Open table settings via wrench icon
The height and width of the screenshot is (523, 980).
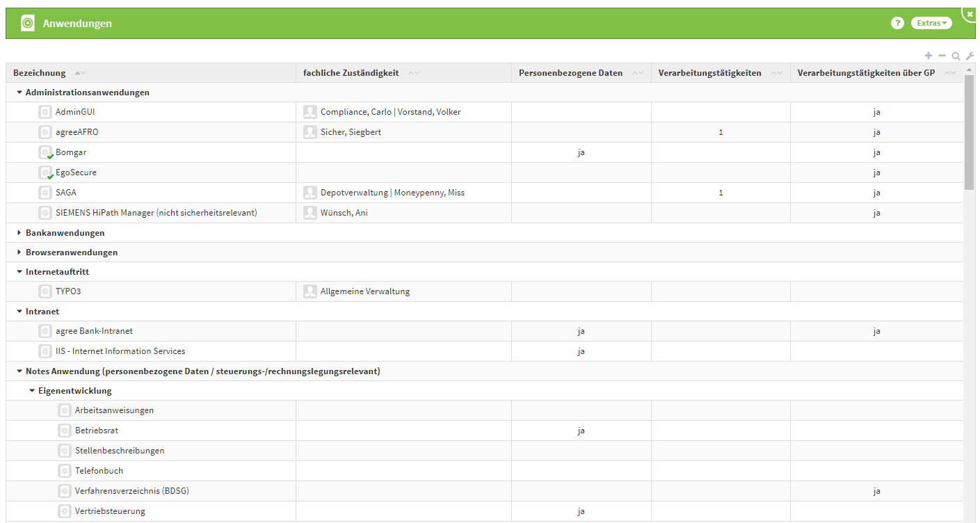click(x=970, y=56)
